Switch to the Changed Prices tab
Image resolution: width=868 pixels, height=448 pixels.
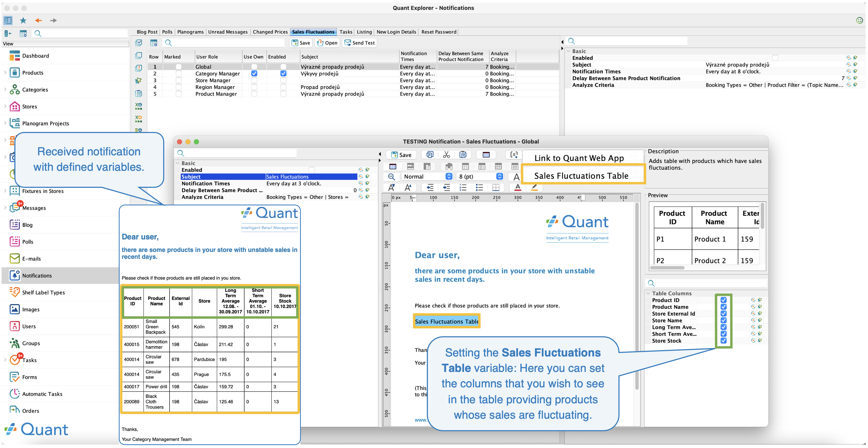point(270,32)
